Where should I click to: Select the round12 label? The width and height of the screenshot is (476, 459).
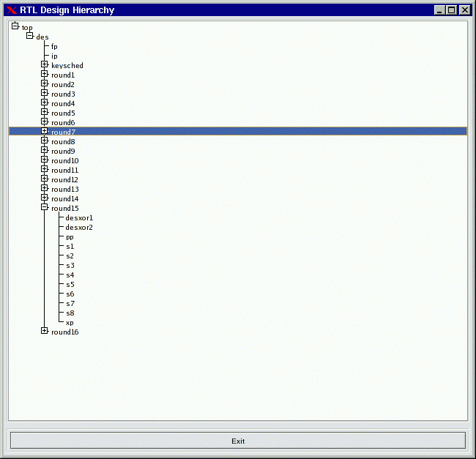click(x=64, y=179)
